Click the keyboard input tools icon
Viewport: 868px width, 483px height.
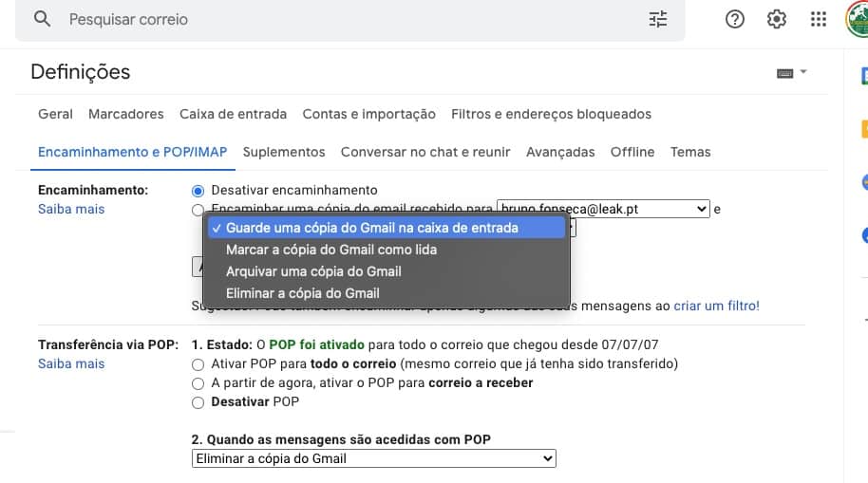point(785,73)
